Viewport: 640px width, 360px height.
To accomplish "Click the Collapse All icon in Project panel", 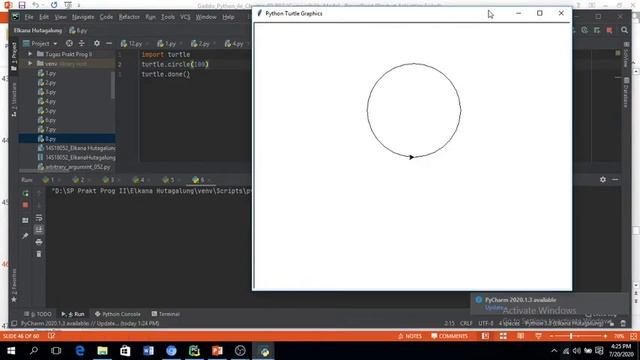I will pyautogui.click(x=82, y=43).
